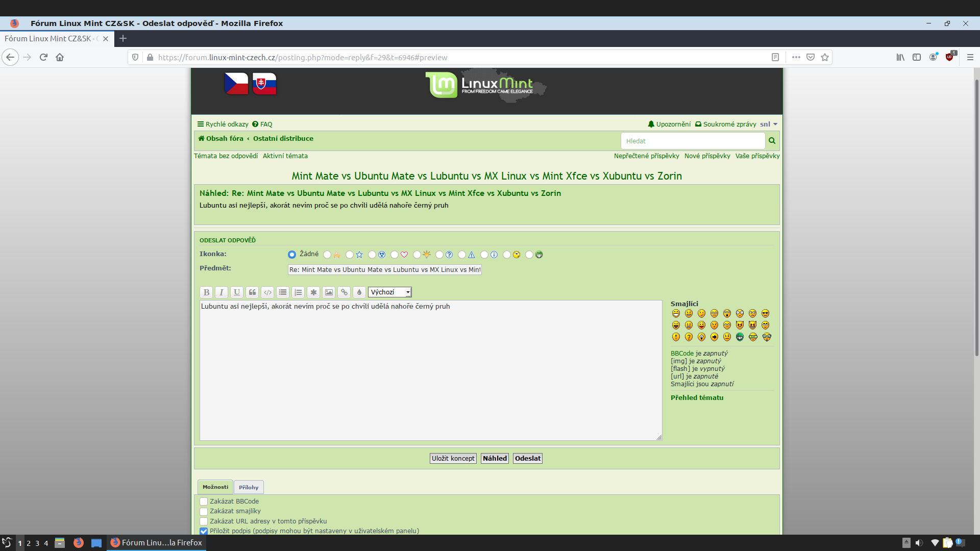The width and height of the screenshot is (980, 551).
Task: Check Zakázat BBCode option
Action: pyautogui.click(x=204, y=502)
